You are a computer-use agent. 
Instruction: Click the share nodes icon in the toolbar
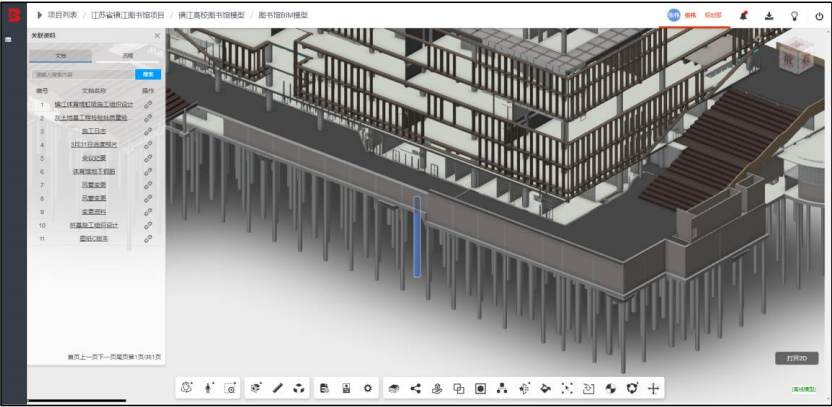click(x=415, y=388)
